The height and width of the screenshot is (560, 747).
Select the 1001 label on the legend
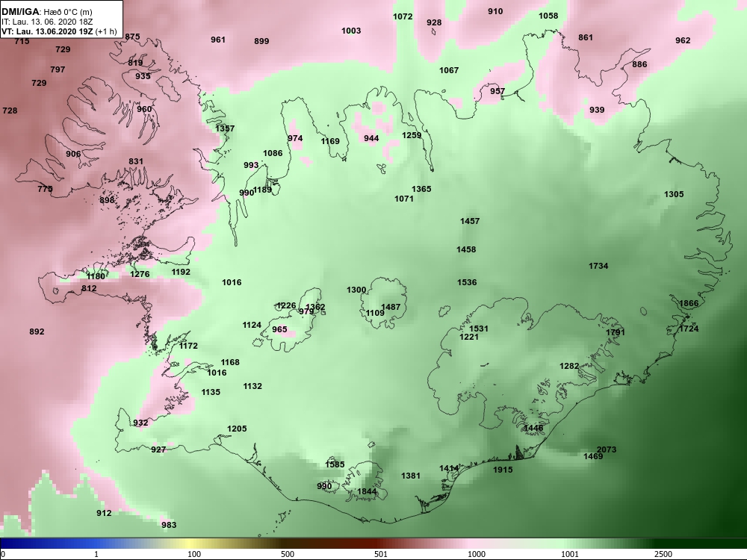(x=570, y=554)
